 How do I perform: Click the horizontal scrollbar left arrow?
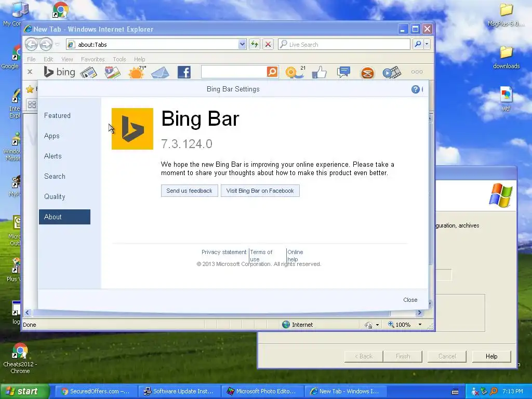(x=28, y=312)
